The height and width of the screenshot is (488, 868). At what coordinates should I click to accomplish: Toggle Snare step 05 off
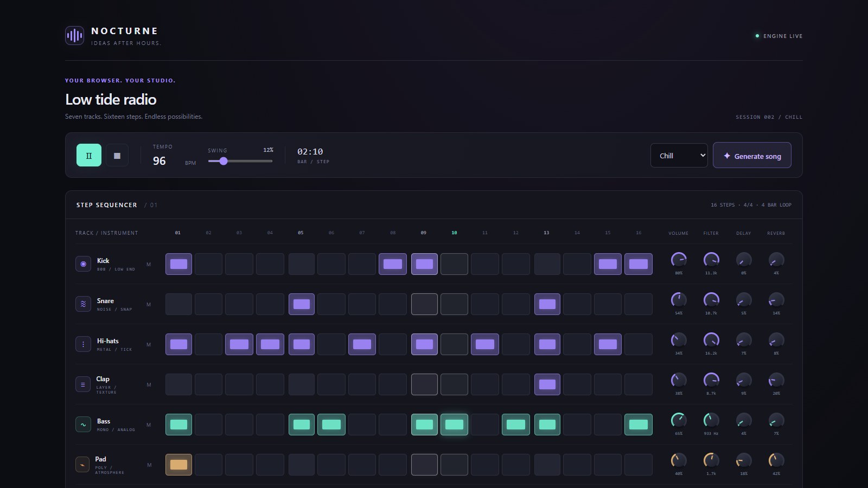point(302,304)
